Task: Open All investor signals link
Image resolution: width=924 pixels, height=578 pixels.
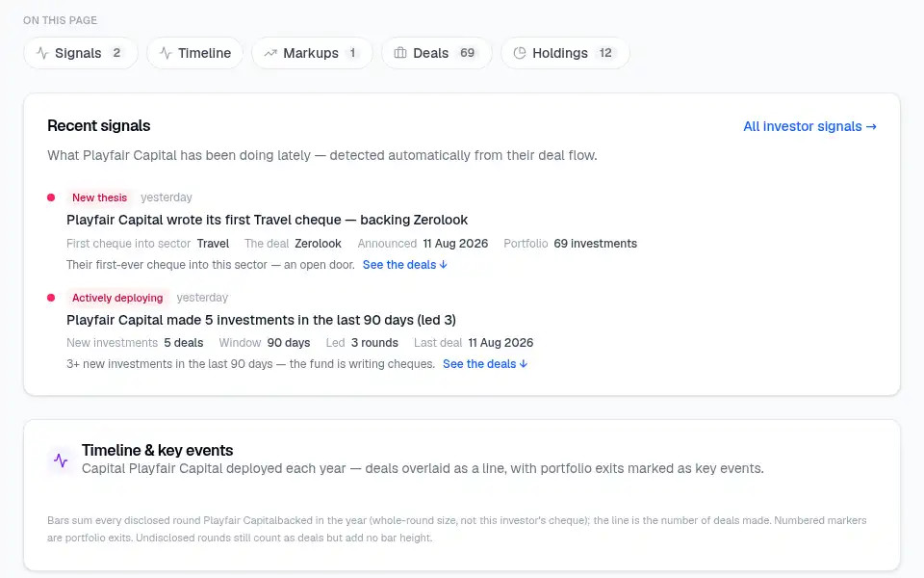Action: 809,126
